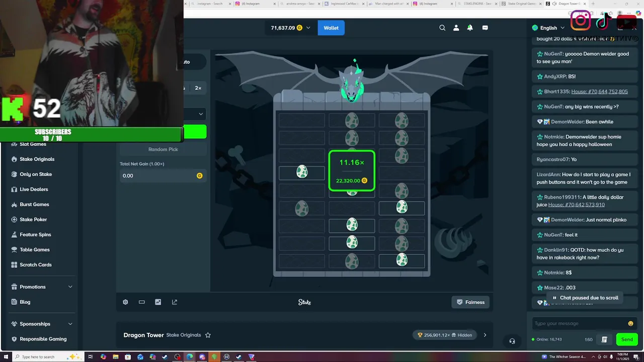644x362 pixels.
Task: Toggle theatre mode rectangle icon
Action: (x=142, y=302)
